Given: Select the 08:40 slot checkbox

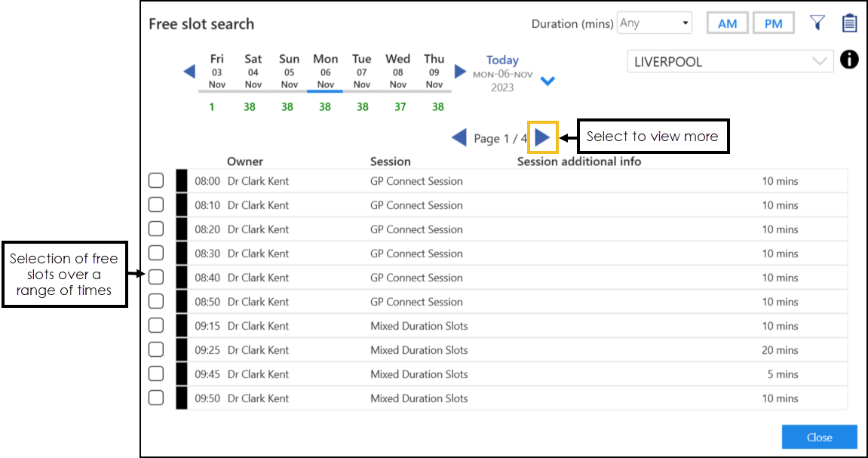Looking at the screenshot, I should [x=156, y=278].
